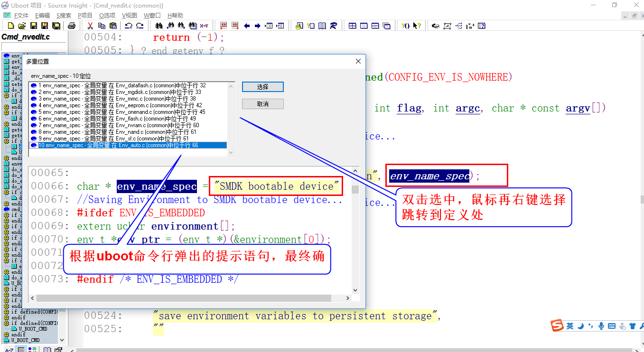Click the A-Z sort button in symbol panel
This screenshot has width=644, height=352.
point(9,350)
